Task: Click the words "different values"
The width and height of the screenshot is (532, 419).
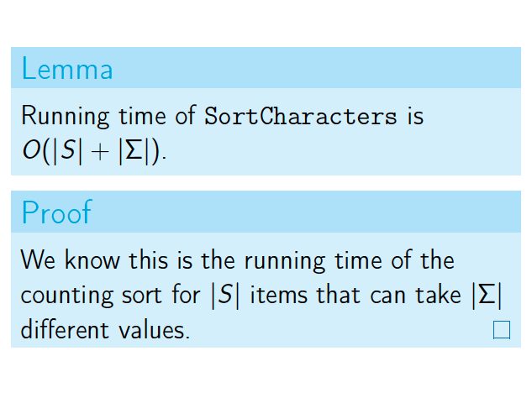Action: point(105,329)
